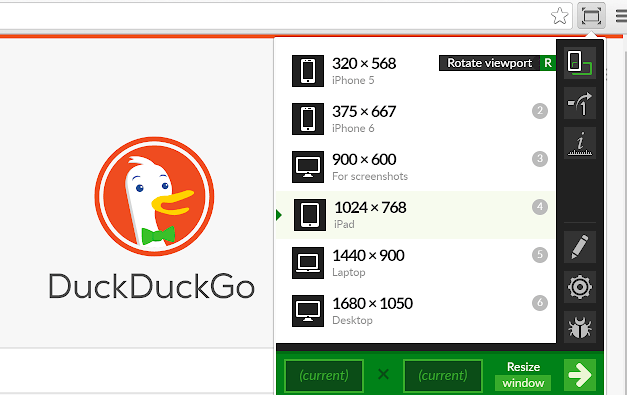Click the bug report icon
627x395 pixels.
point(580,327)
